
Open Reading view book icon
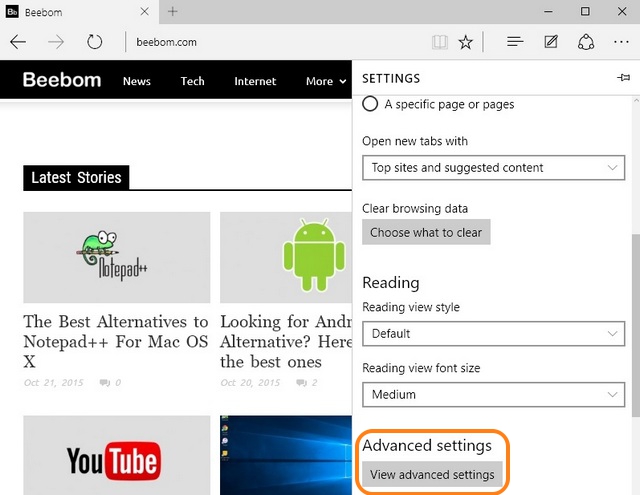tap(439, 42)
